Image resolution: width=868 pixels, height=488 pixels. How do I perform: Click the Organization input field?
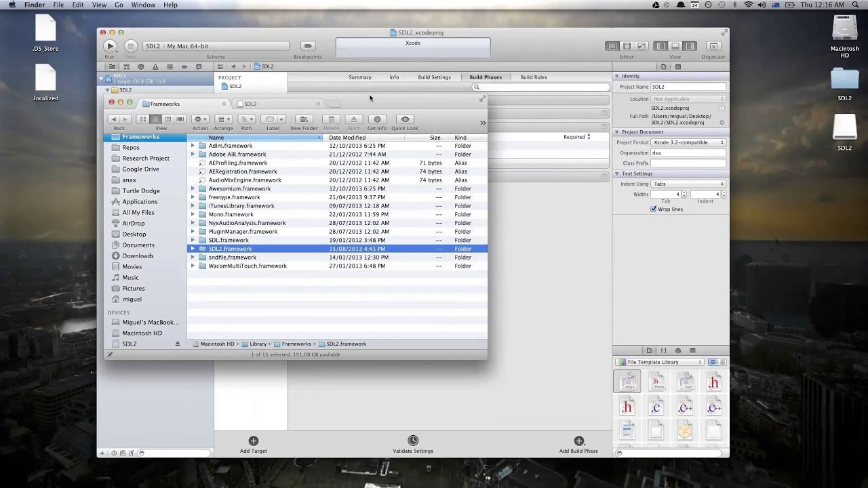click(688, 153)
